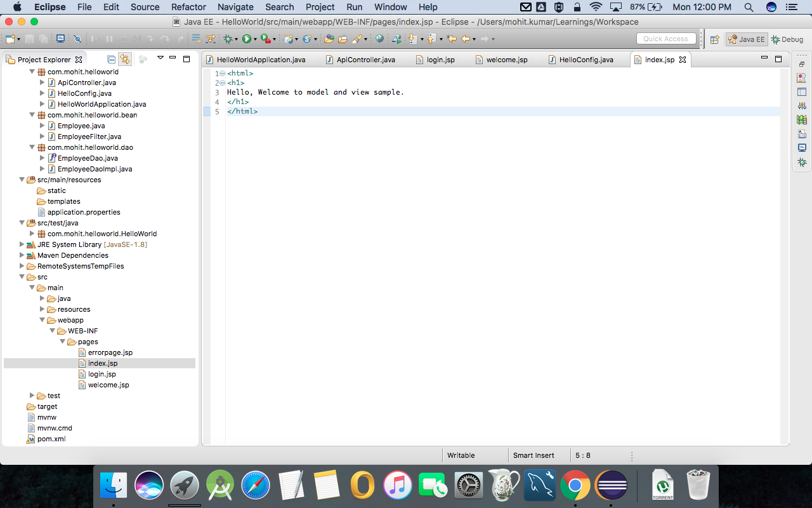This screenshot has width=812, height=508.
Task: Select the Debug toolbar icon
Action: click(228, 39)
